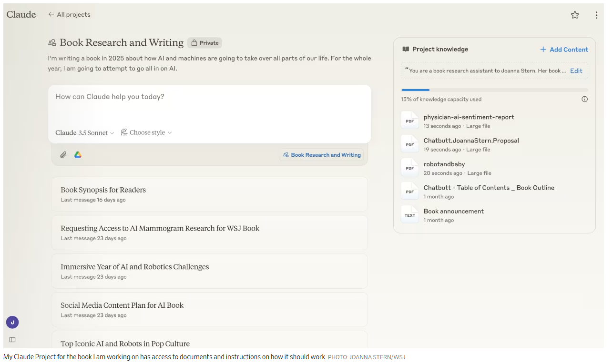Focus the 'How can Claude help' input
This screenshot has height=364, width=613.
[210, 97]
